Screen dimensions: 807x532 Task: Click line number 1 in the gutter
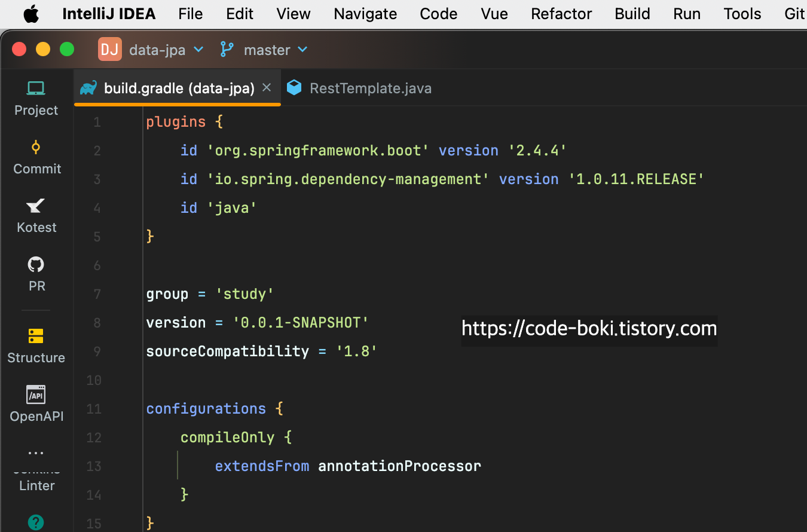click(97, 122)
